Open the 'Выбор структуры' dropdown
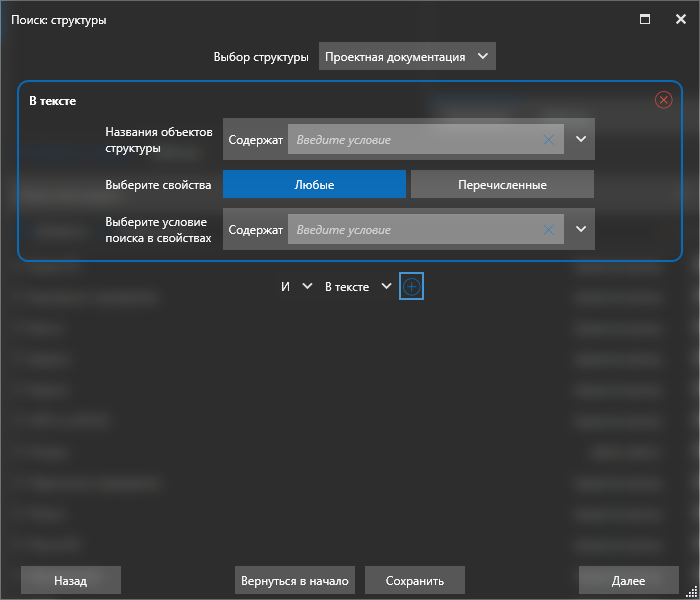The image size is (700, 600). click(x=407, y=57)
